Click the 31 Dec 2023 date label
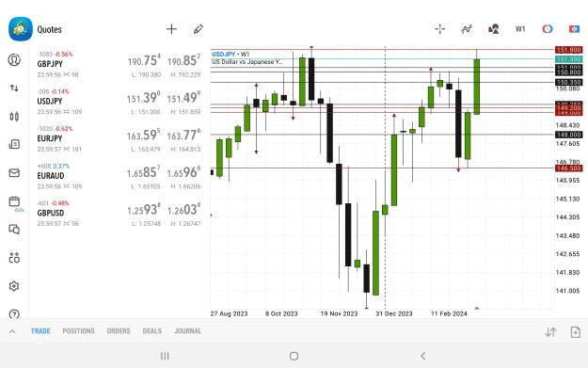This screenshot has height=368, width=588. (x=394, y=313)
